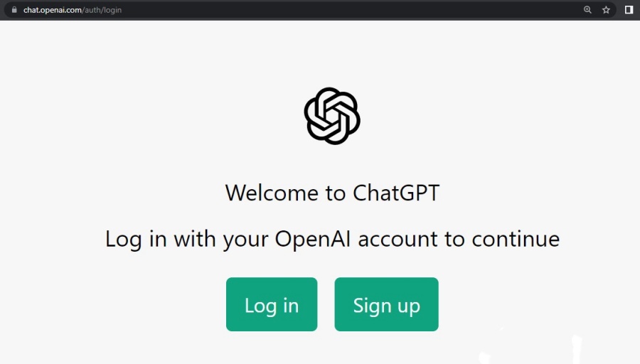Click the Log in with your OpenAI account text
Screen dimensions: 640x364
(x=332, y=239)
